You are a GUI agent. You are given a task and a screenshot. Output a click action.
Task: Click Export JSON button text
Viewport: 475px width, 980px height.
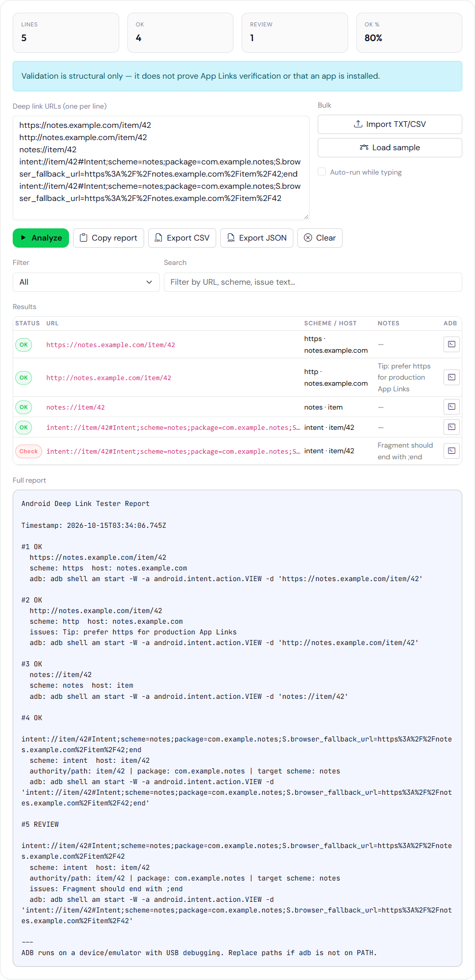point(263,238)
